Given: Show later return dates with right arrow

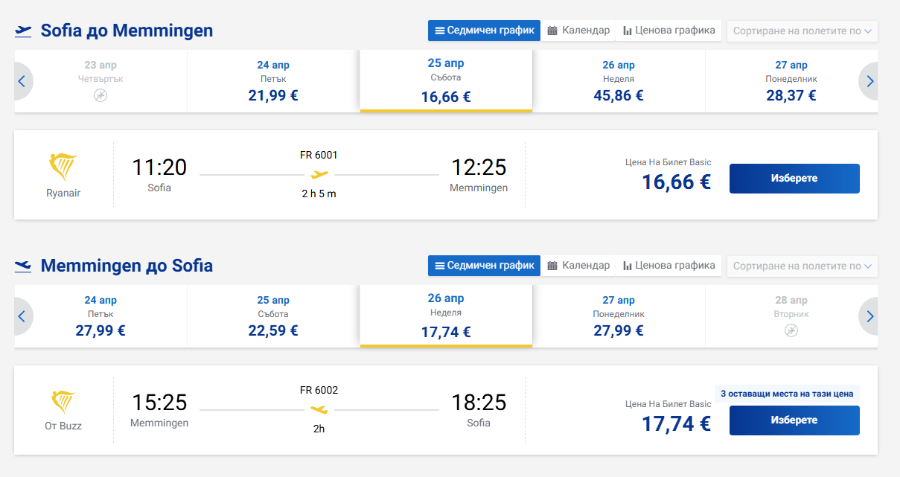Looking at the screenshot, I should point(869,316).
